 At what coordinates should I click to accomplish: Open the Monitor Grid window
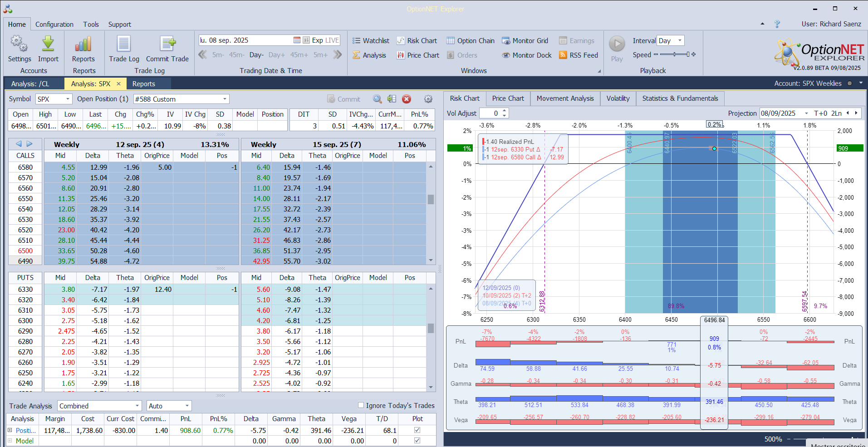(525, 41)
